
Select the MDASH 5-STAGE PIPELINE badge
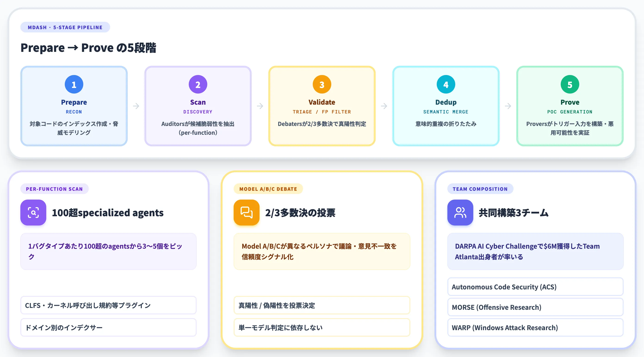[65, 27]
